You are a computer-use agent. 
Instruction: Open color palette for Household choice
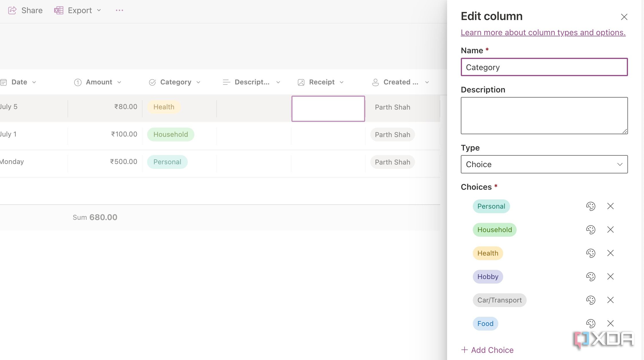tap(590, 230)
